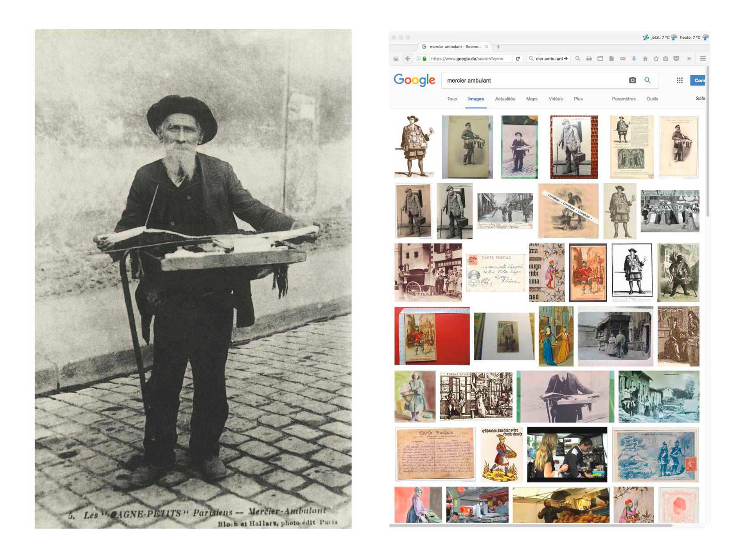Switch to the Tous results tab
747x560 pixels.
pyautogui.click(x=452, y=99)
